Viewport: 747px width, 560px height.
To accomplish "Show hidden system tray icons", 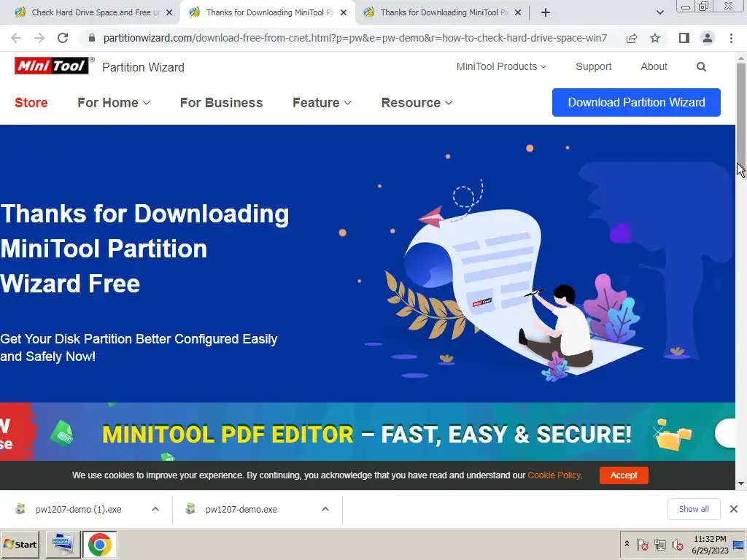I will 627,544.
